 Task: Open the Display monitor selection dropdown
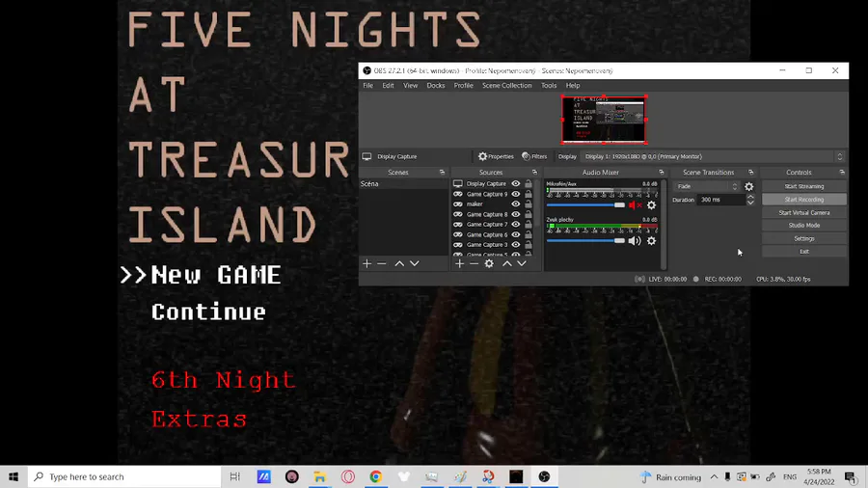(x=713, y=156)
